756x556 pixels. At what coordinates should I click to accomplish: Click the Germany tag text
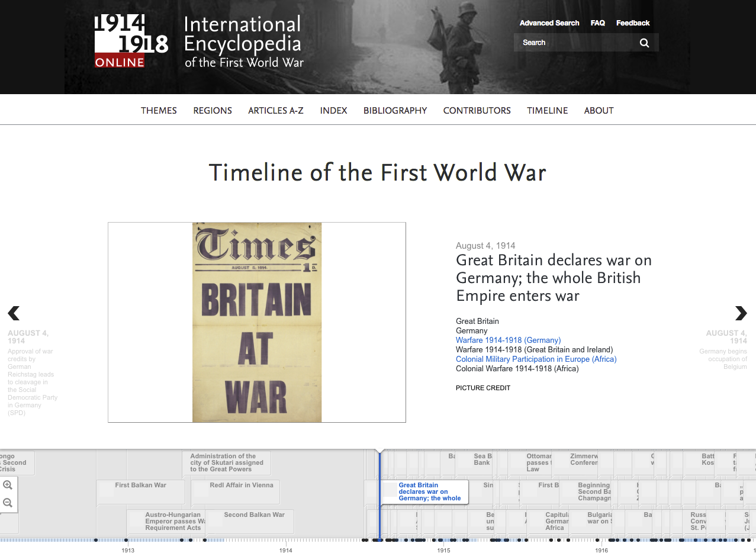click(472, 330)
